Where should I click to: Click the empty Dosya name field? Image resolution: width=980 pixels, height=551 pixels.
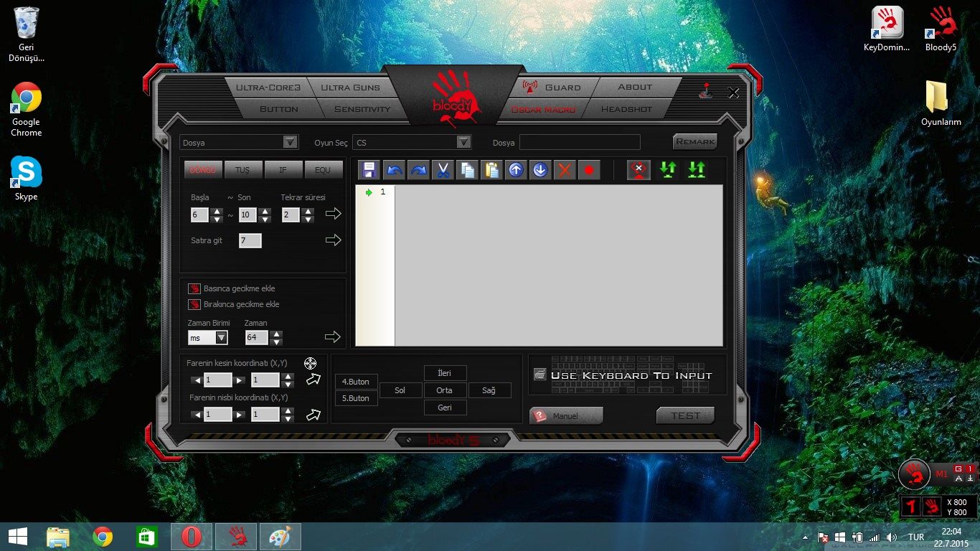click(580, 142)
